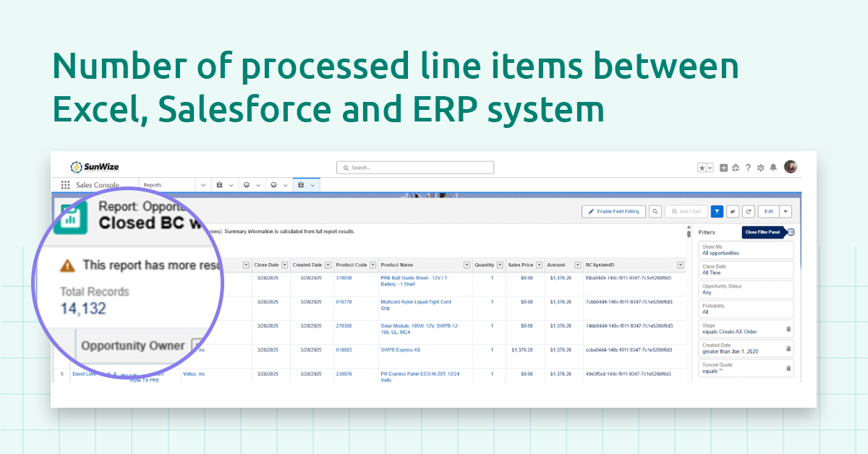Open the PR Express Panel ECO-N-20T link
This screenshot has height=454, width=868.
[420, 377]
